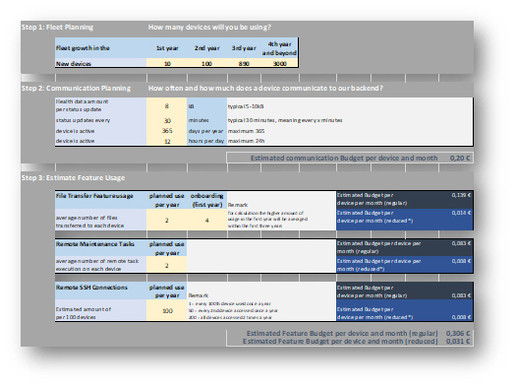Click the 'Estimated amount of per 100 devices' label
This screenshot has height=389, width=516.
click(83, 313)
